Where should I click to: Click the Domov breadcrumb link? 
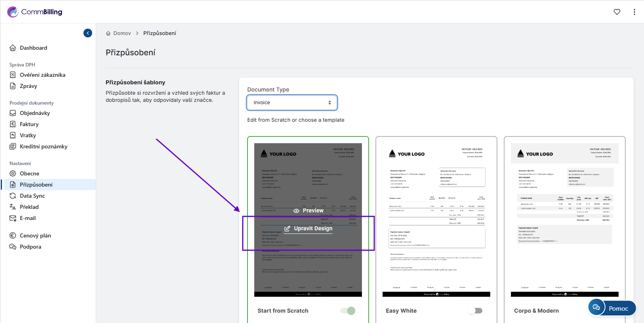(122, 33)
